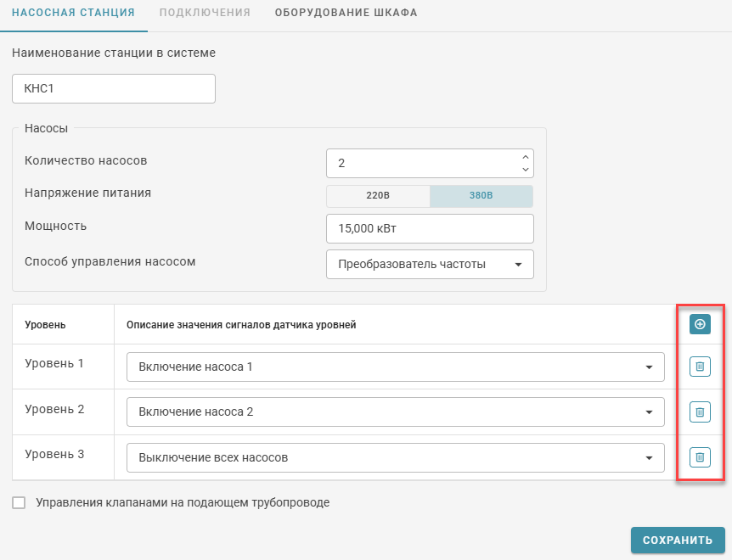Open the Оборудование шкафа tab
Screen dimensions: 732x560
[x=346, y=14]
